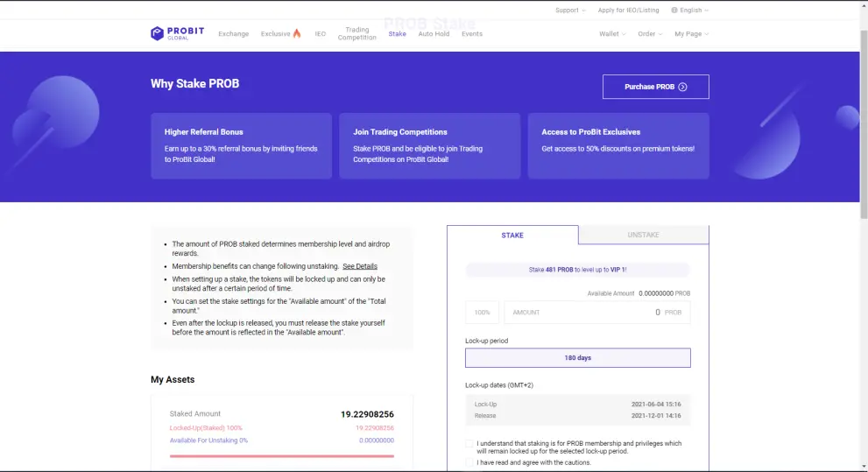The image size is (868, 472).
Task: Click the Why Stake PROB heading
Action: tap(194, 83)
